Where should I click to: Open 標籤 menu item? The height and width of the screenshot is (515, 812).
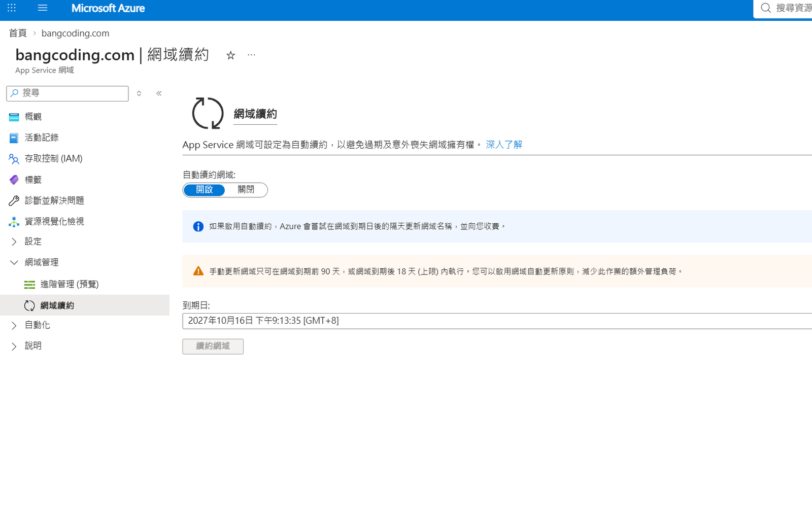(33, 180)
